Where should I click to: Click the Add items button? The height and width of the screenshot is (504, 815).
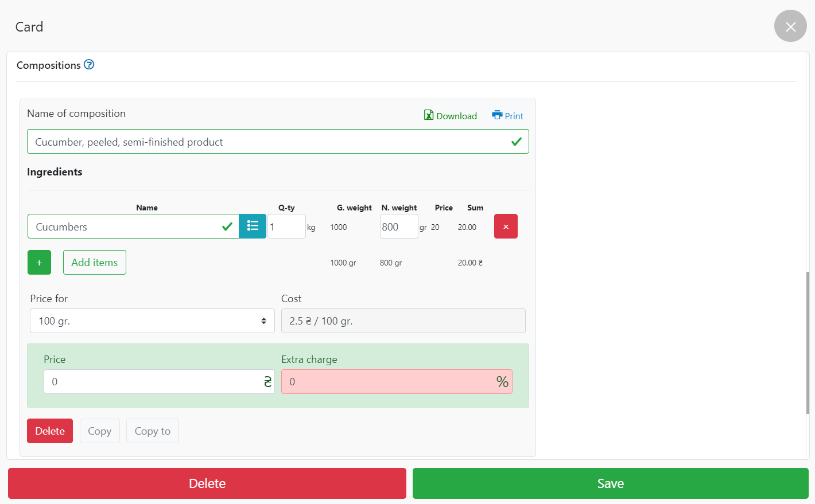(95, 263)
